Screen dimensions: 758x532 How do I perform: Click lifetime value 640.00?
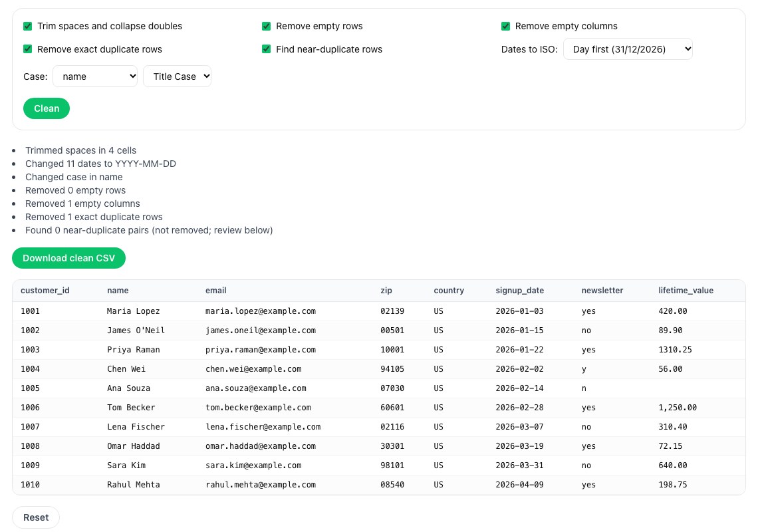point(673,465)
